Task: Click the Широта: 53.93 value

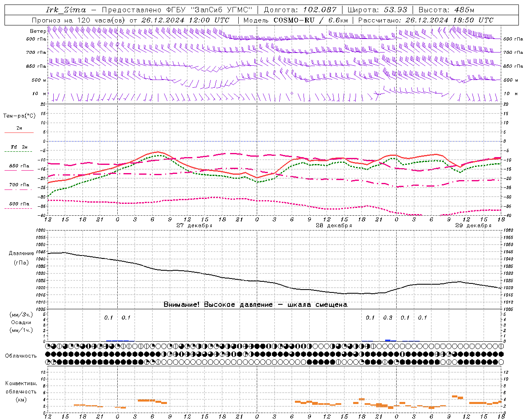Action: [x=377, y=10]
